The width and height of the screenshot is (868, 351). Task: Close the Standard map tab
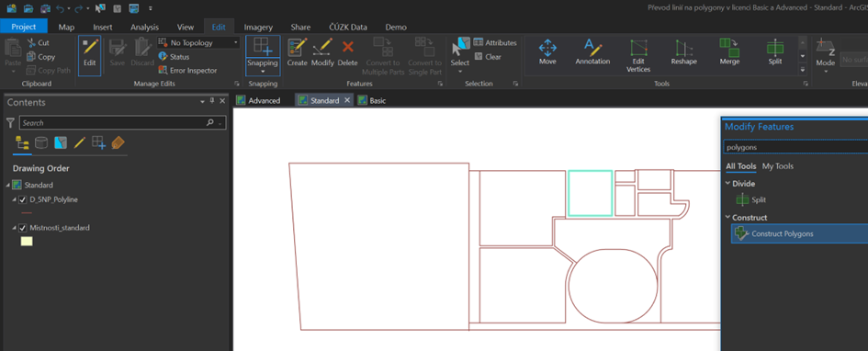click(x=347, y=101)
